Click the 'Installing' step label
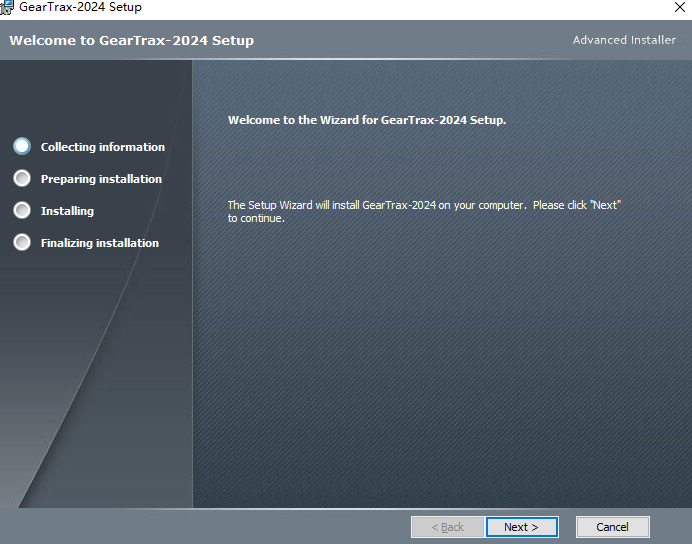 click(x=68, y=211)
